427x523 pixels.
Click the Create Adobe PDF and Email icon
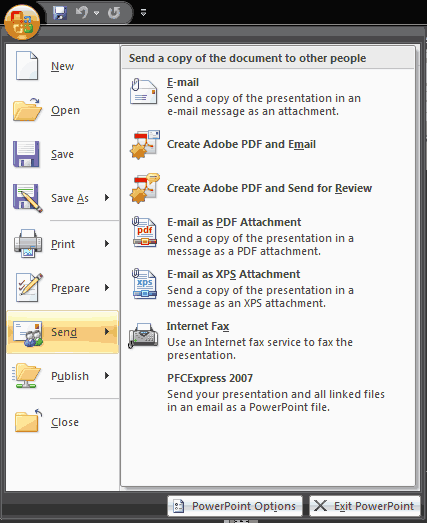pos(145,144)
